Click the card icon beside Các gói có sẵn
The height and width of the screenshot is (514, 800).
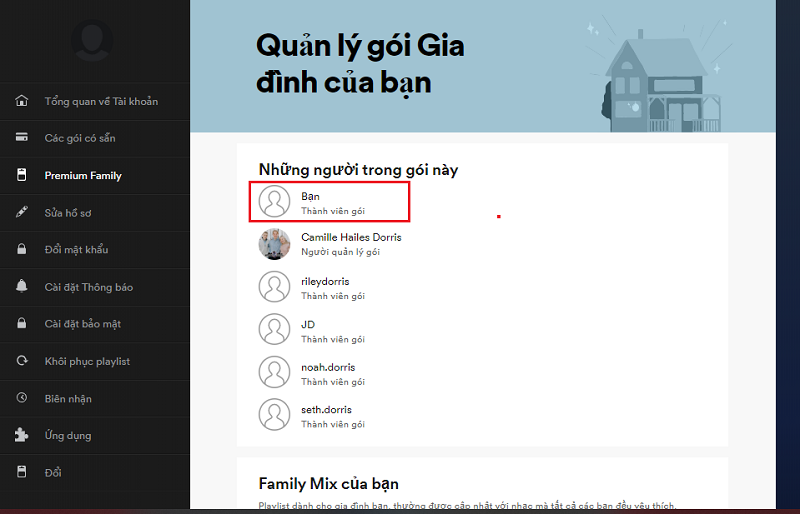point(21,137)
